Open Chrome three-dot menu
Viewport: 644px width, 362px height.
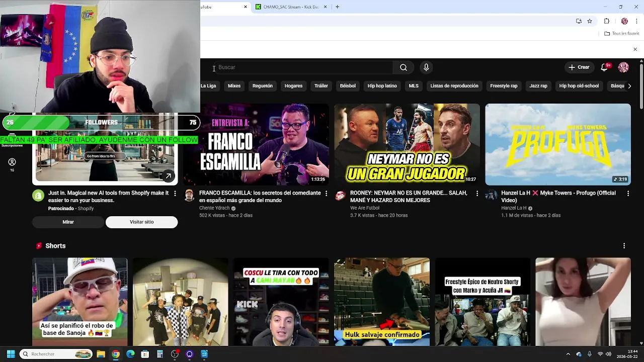(x=636, y=21)
